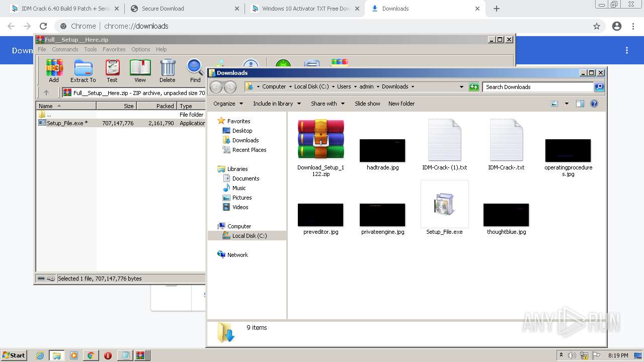Image resolution: width=644 pixels, height=362 pixels.
Task: Click the Search Downloads input field
Action: pos(538,87)
